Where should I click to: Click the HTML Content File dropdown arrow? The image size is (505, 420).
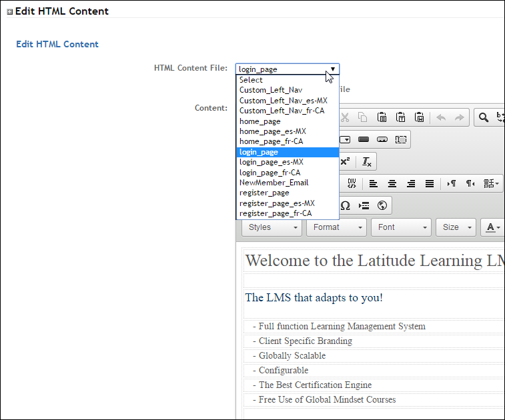tap(333, 69)
